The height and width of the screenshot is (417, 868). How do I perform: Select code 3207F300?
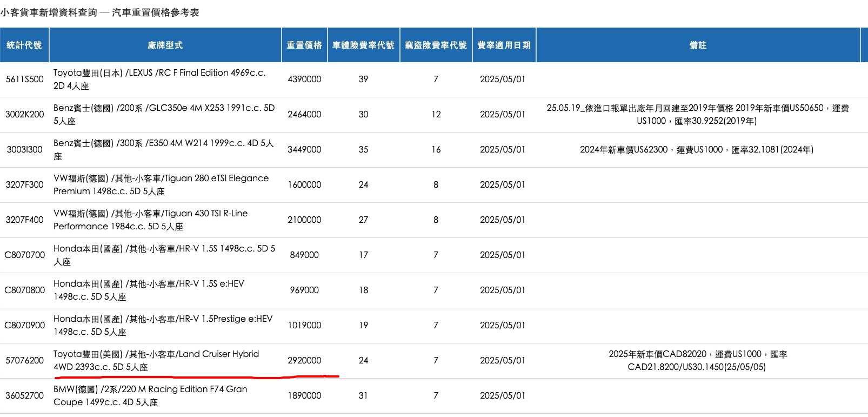click(x=24, y=184)
